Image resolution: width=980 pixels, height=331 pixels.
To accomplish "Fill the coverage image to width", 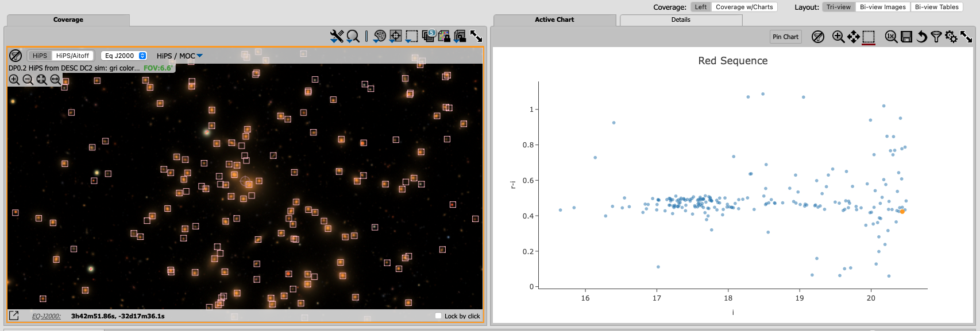I will [x=55, y=80].
